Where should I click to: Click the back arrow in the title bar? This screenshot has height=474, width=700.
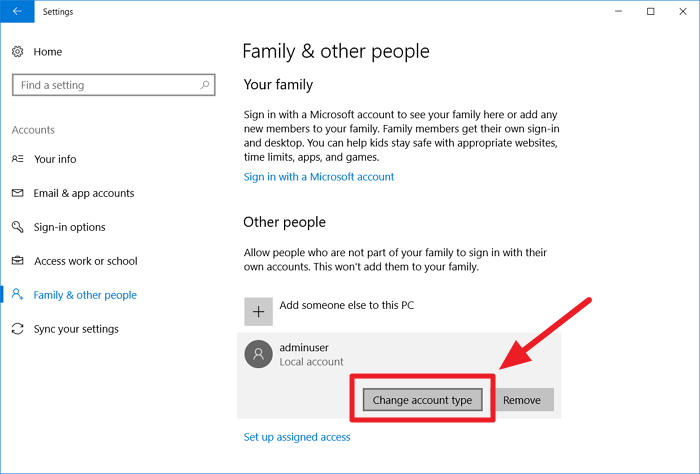pyautogui.click(x=17, y=12)
